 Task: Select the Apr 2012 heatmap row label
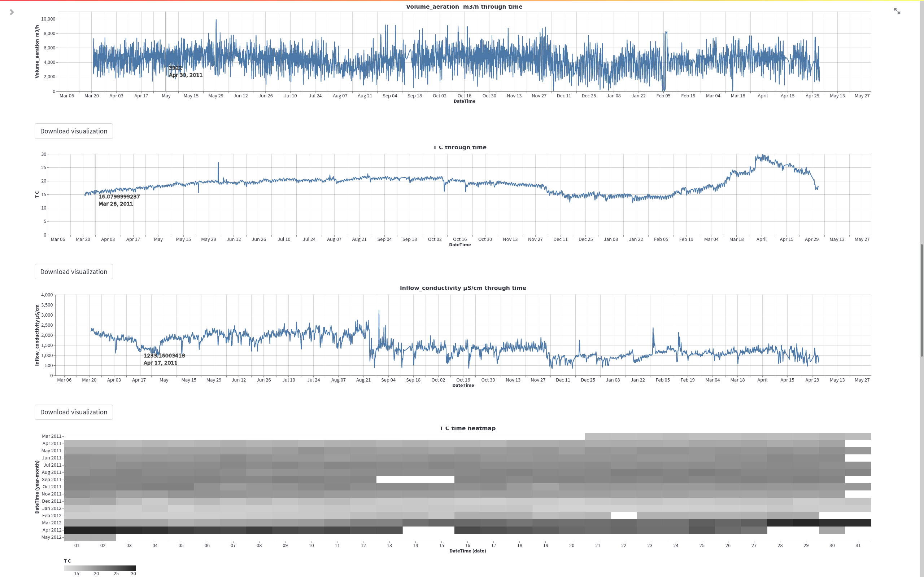(x=52, y=530)
